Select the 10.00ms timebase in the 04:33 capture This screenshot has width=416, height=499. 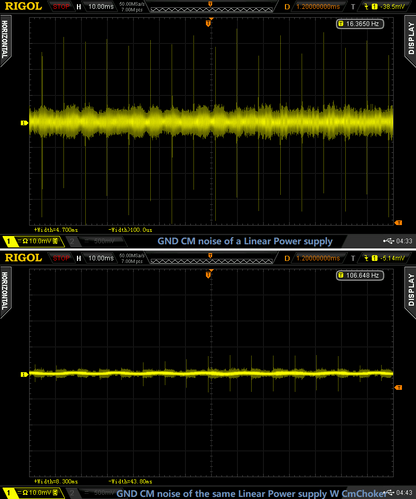point(101,6)
